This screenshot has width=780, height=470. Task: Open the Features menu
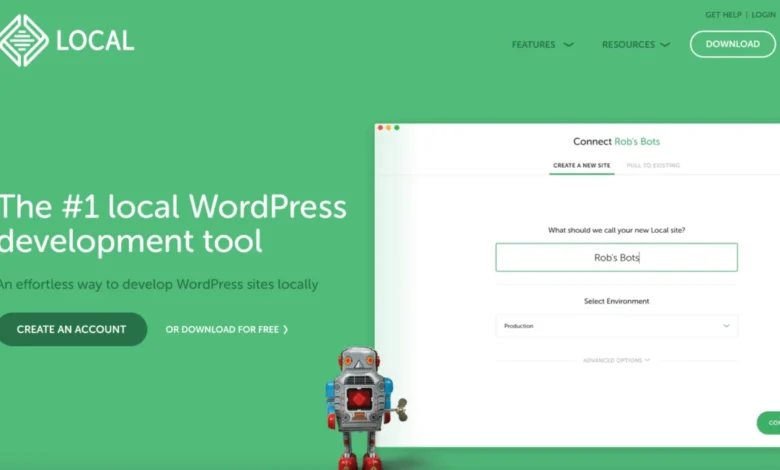(x=534, y=44)
